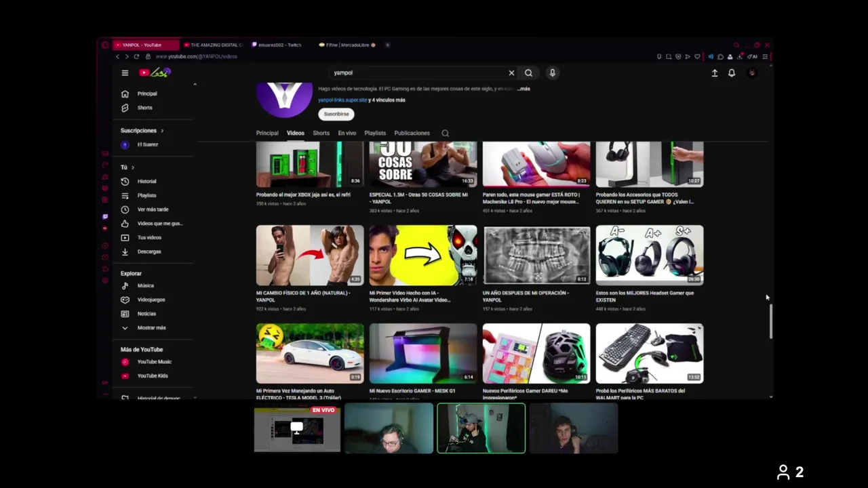Open channel Publicaciones tab
This screenshot has height=488, width=868.
[x=412, y=134]
